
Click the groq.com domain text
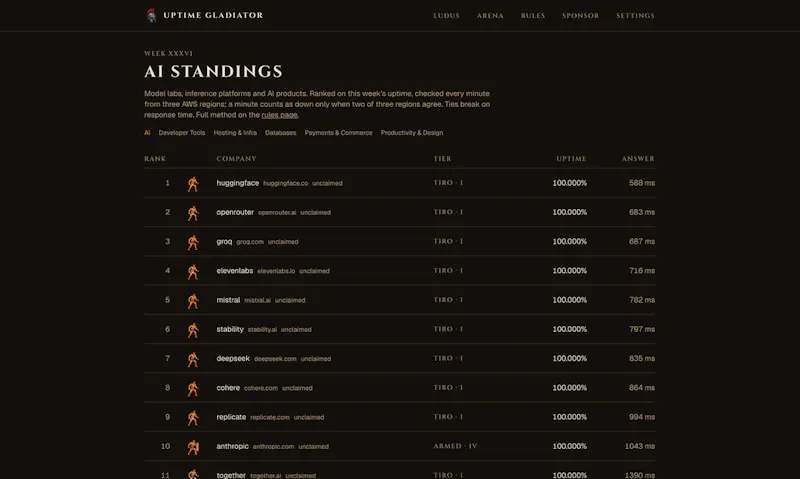(250, 242)
